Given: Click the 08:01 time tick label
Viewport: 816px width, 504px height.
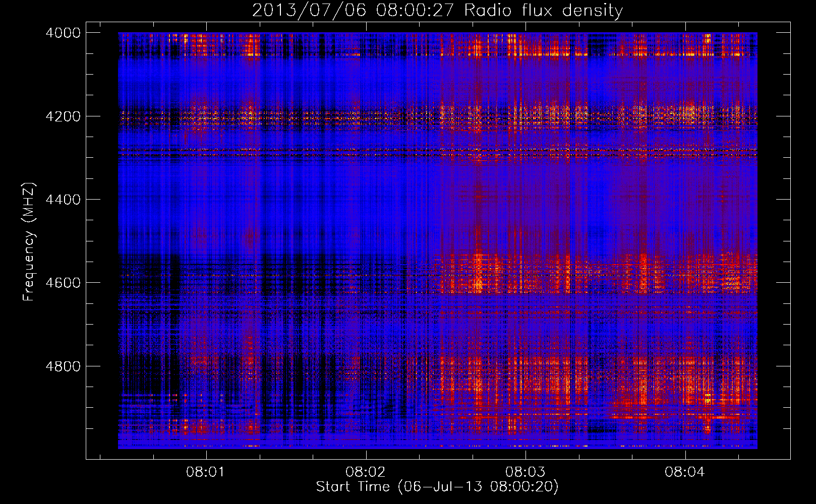Looking at the screenshot, I should [x=205, y=472].
